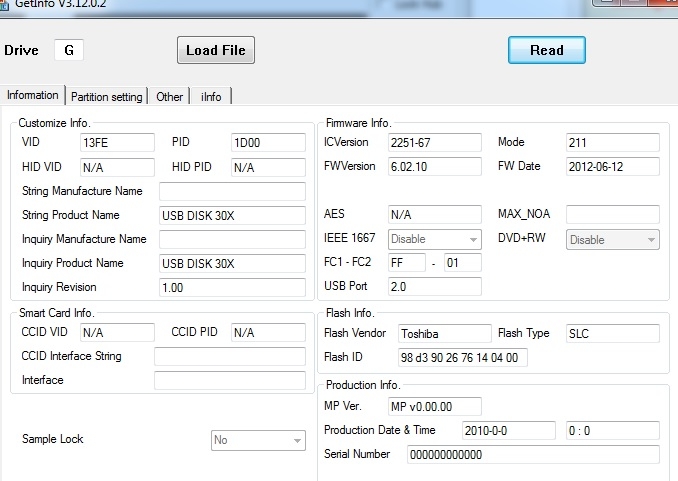Expand the IEEE 1667 dropdown
Viewport: 678px width, 481px height.
pyautogui.click(x=435, y=239)
